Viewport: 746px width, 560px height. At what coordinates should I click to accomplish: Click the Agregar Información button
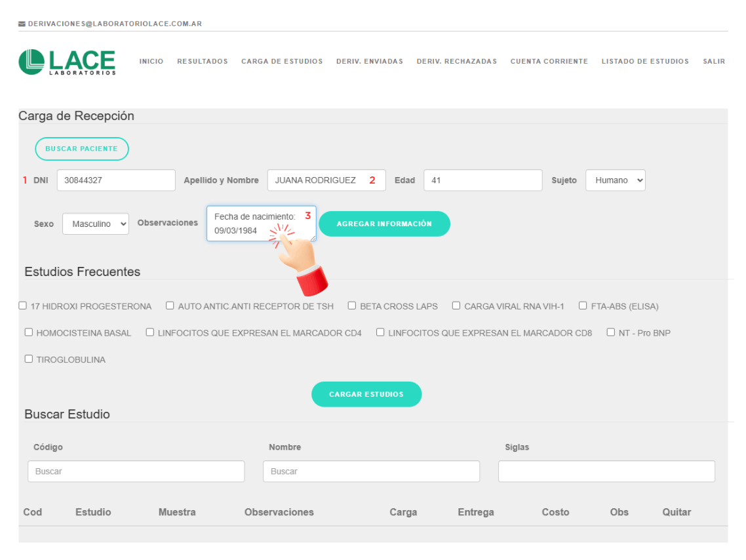coord(384,224)
